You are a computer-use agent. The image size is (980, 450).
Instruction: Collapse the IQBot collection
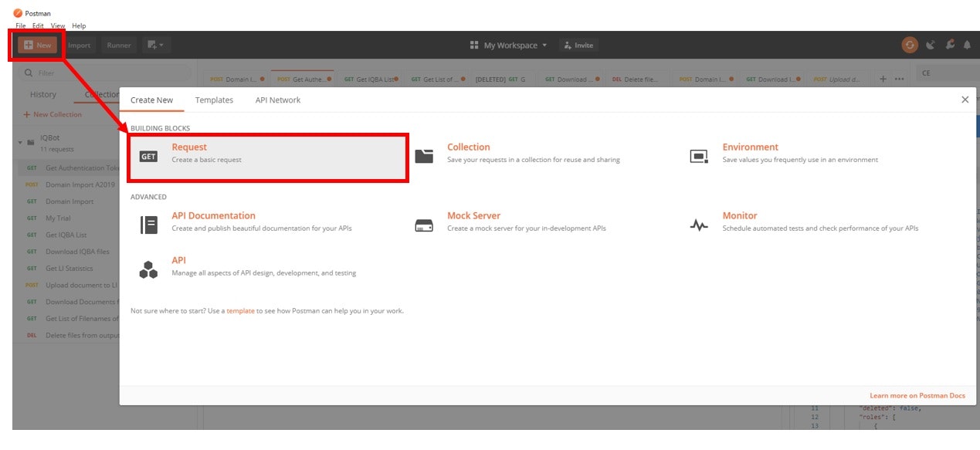pyautogui.click(x=21, y=142)
